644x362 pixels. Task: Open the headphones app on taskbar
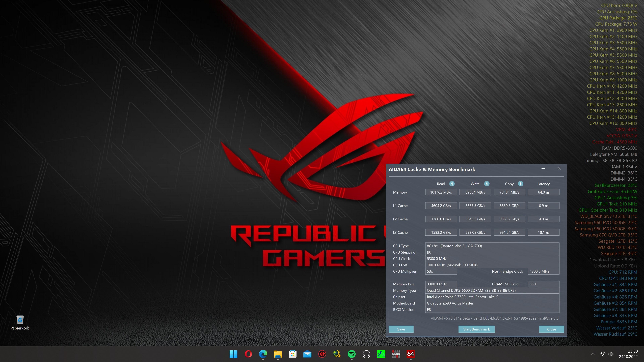[x=366, y=354]
